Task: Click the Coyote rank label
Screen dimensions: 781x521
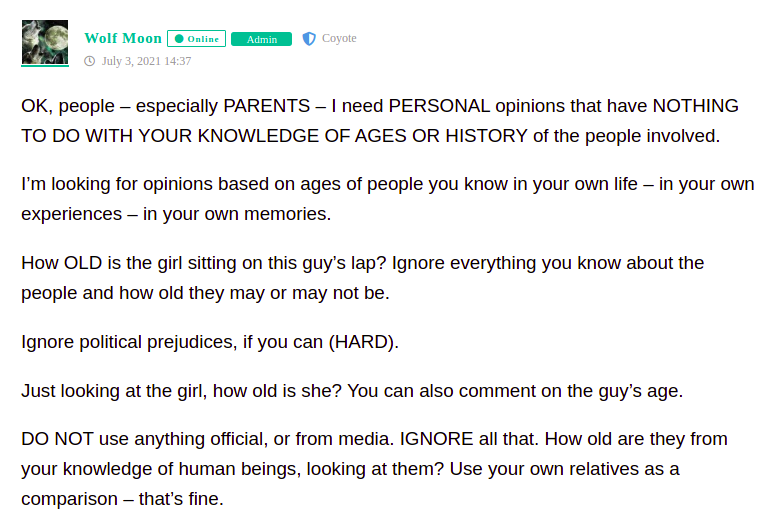Action: click(x=339, y=38)
